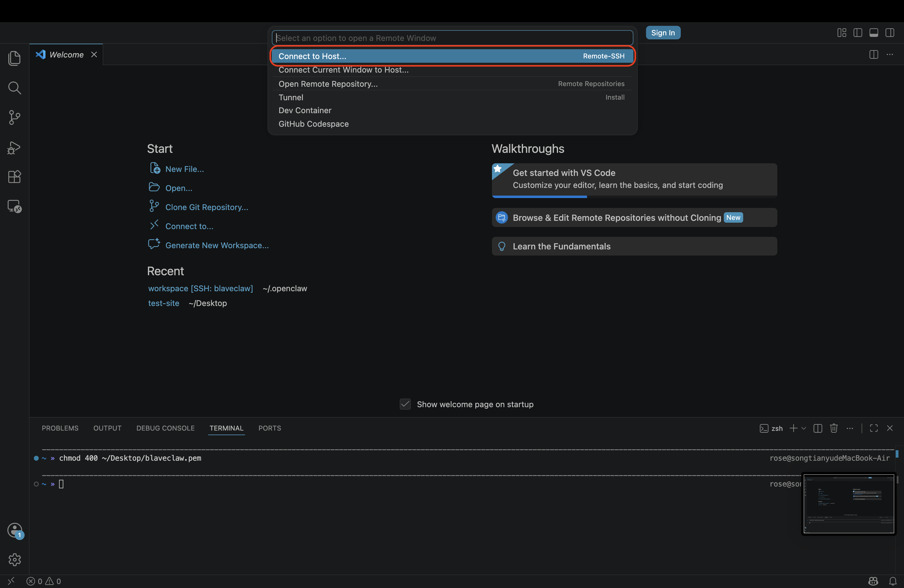Open recent workspace [SSH: blaveclaw]

click(200, 288)
